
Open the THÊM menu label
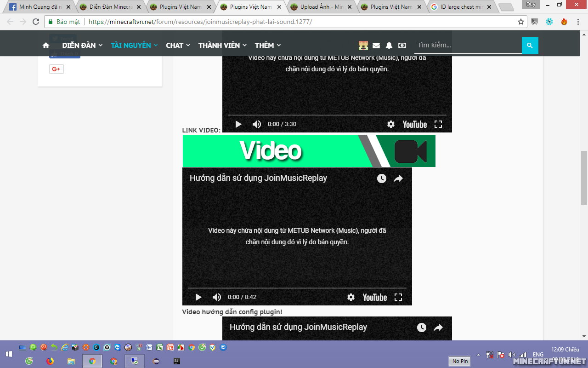[x=265, y=45]
